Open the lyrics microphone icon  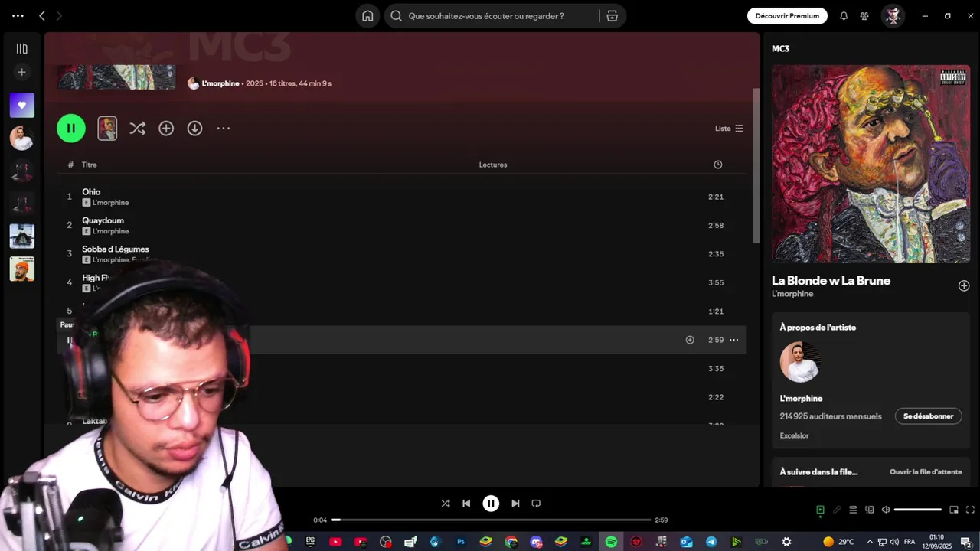point(837,510)
